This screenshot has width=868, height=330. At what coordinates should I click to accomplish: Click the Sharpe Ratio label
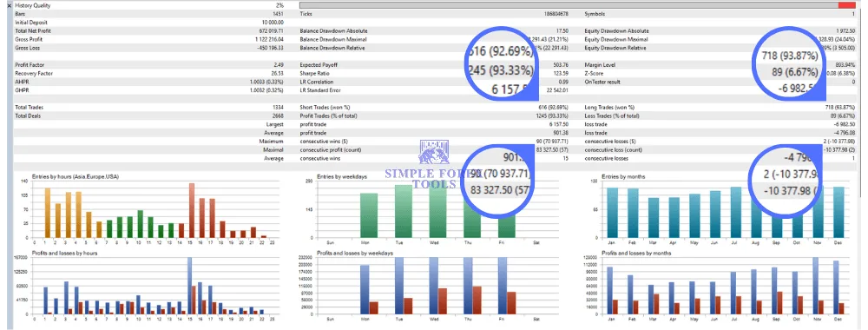pos(312,73)
